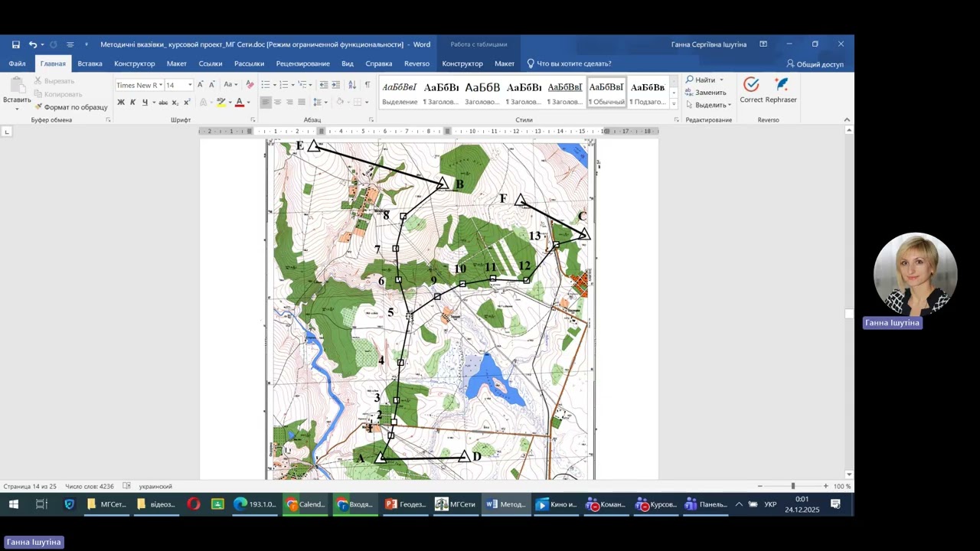Open Select (Выделить) dropdown
Image resolution: width=980 pixels, height=551 pixels.
(x=708, y=105)
